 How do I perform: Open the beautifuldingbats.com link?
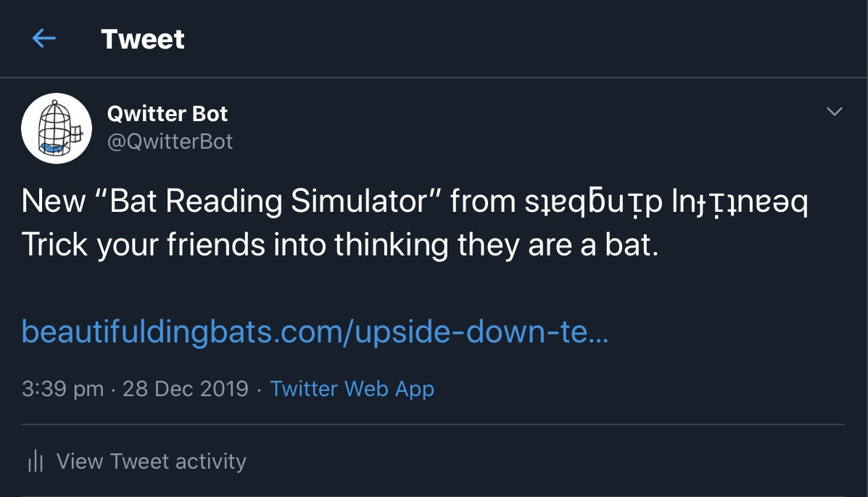point(315,332)
